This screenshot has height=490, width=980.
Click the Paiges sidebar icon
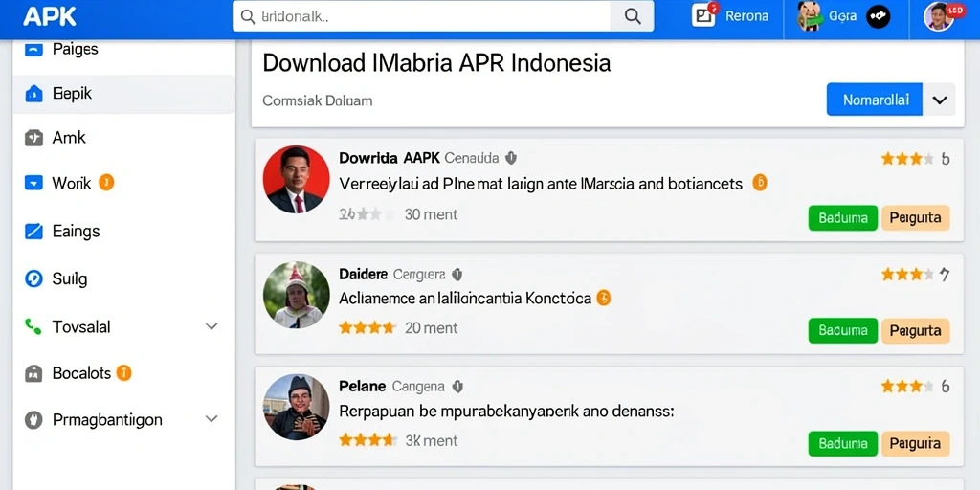pos(33,49)
